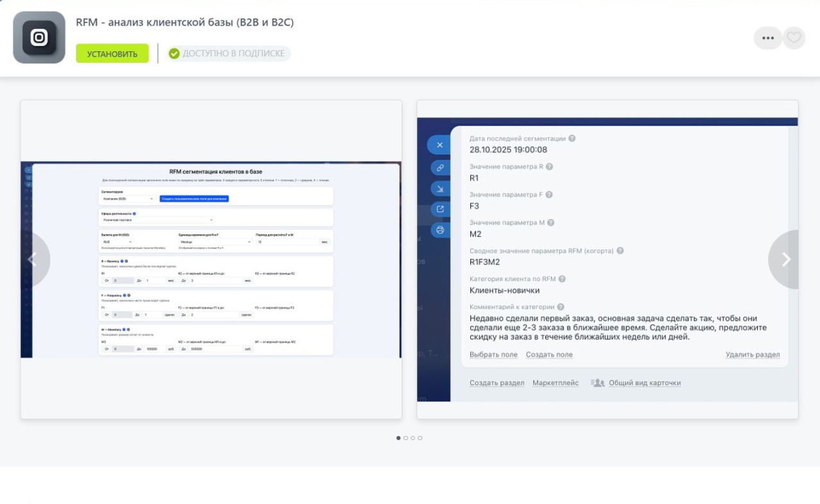
Task: Install the RFM analysis app
Action: 112,54
